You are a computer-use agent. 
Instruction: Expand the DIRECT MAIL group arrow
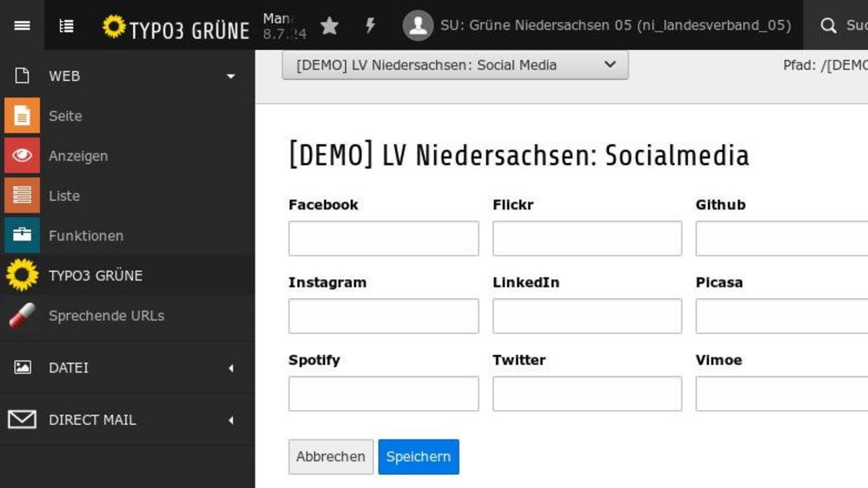231,420
